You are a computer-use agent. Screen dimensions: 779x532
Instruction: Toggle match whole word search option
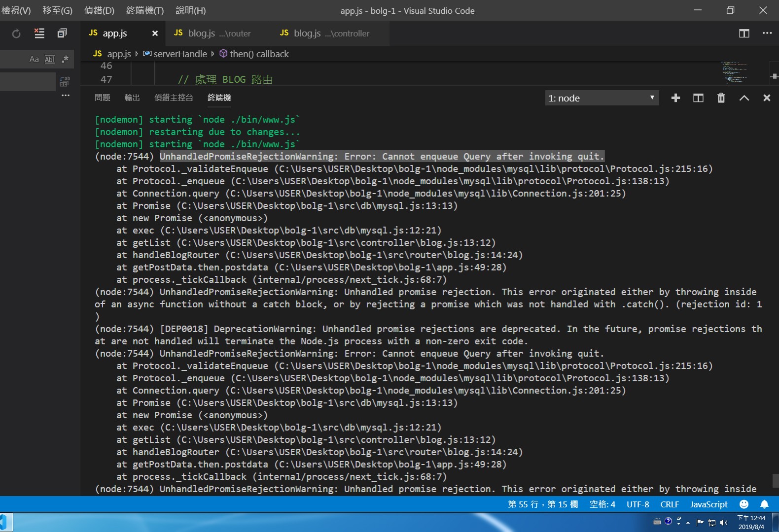point(49,60)
